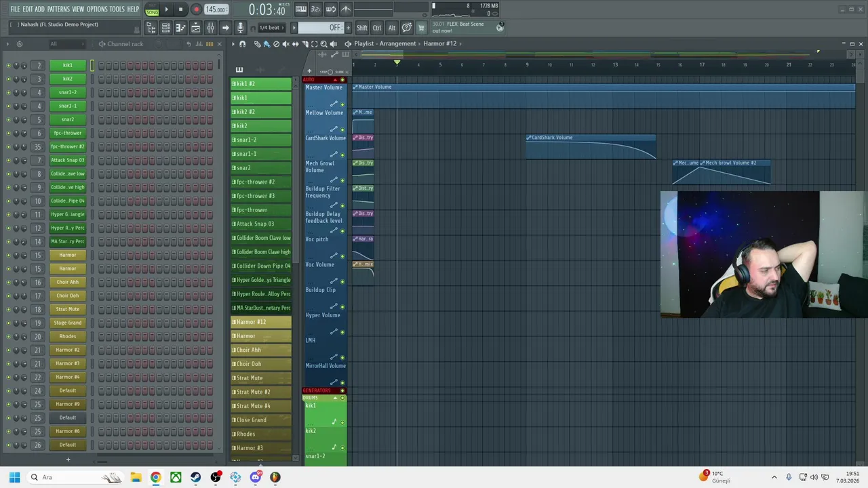868x488 pixels.
Task: Click the Alt modifier button
Action: pyautogui.click(x=392, y=28)
